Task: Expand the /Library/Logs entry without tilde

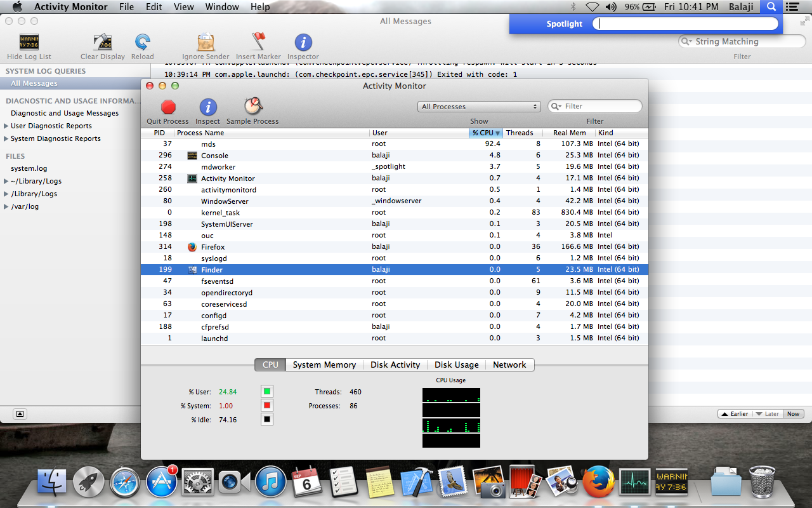Action: (6, 194)
